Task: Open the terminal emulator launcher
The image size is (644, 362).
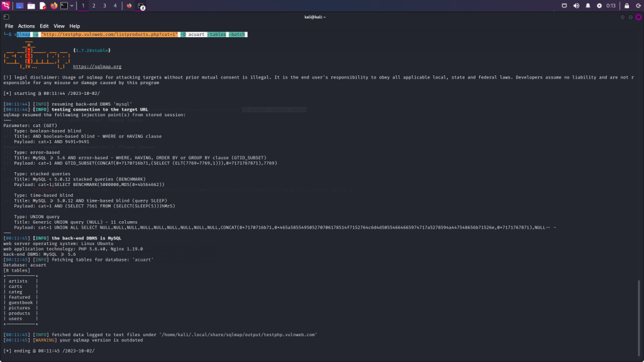Action: tap(64, 6)
